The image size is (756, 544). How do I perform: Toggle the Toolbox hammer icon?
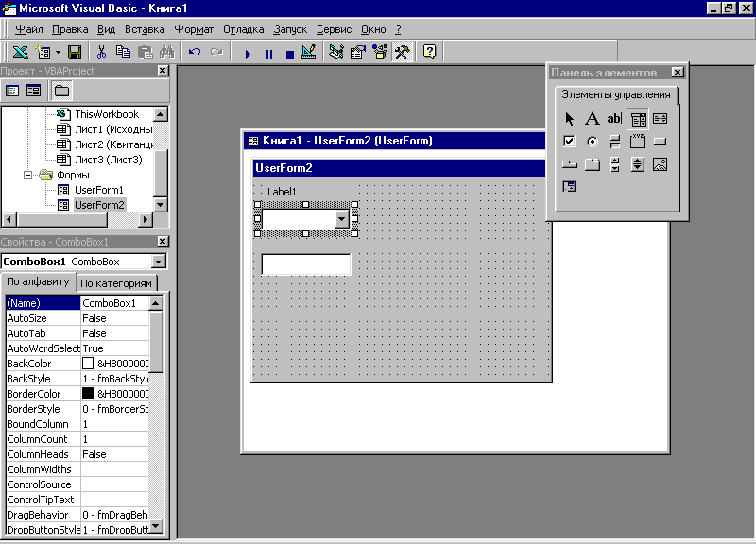click(x=402, y=52)
